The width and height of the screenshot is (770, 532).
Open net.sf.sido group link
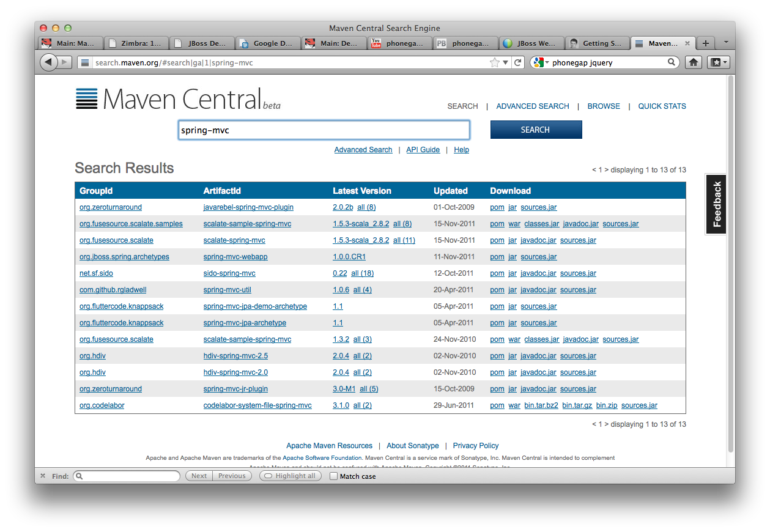(96, 273)
